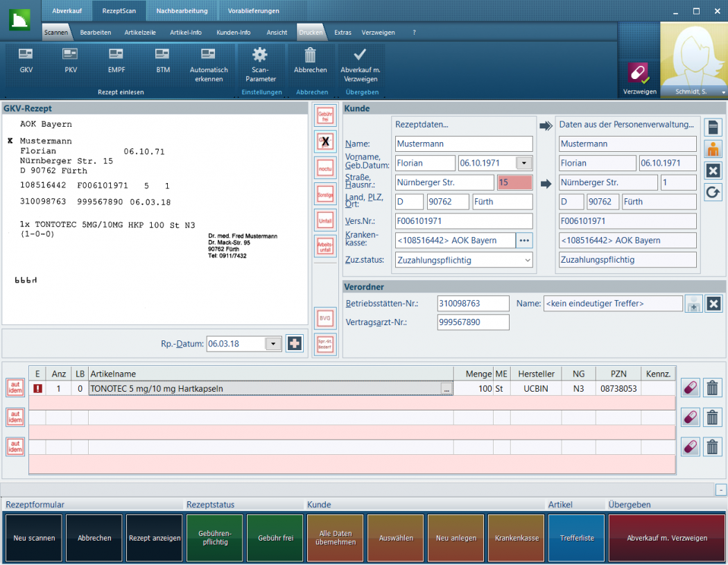Click the refresh arrow icon in Kunde panel
This screenshot has width=728, height=565.
(x=713, y=193)
